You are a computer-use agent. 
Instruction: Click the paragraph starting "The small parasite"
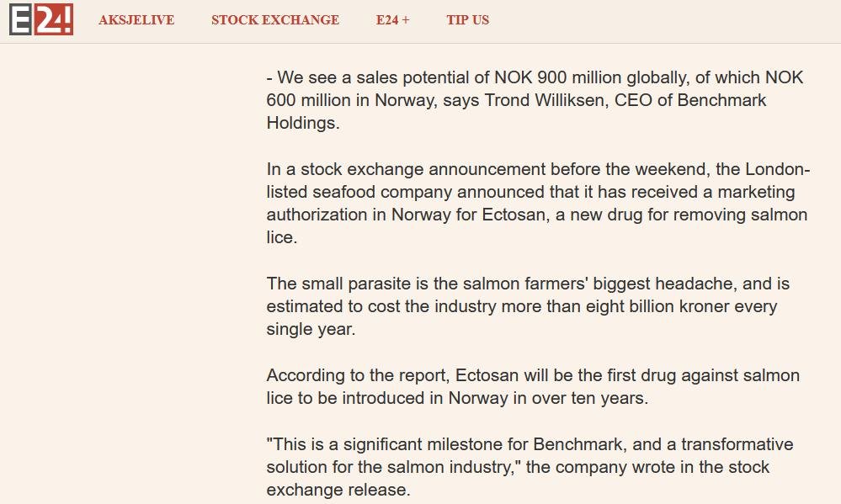528,306
